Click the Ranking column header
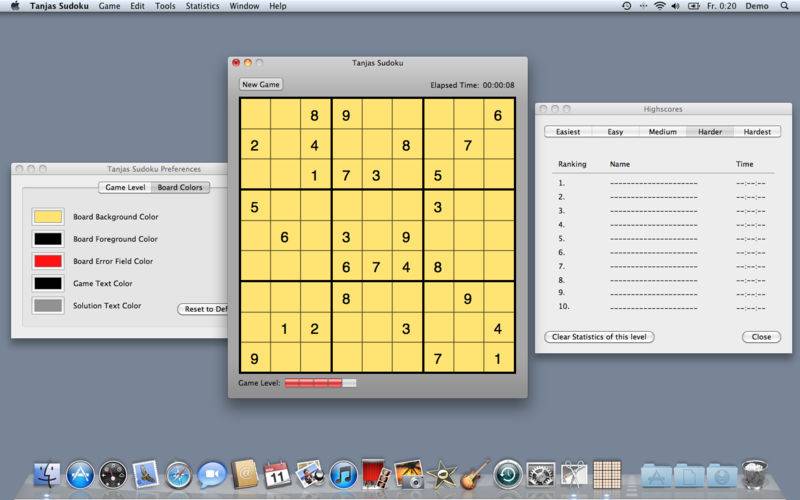This screenshot has height=500, width=800. click(x=572, y=164)
